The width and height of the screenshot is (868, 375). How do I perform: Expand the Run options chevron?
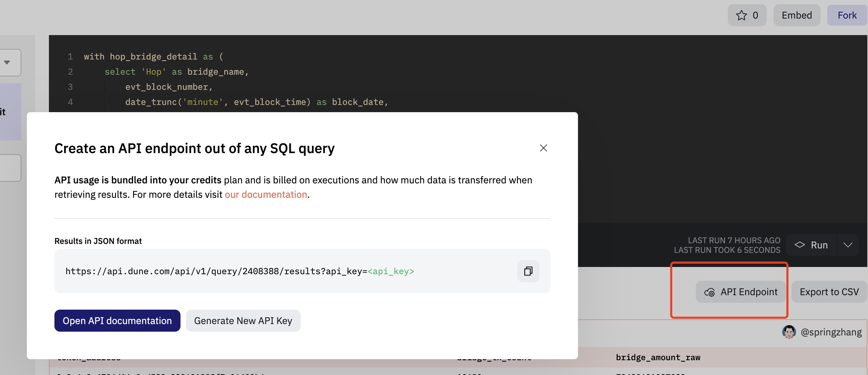point(847,245)
